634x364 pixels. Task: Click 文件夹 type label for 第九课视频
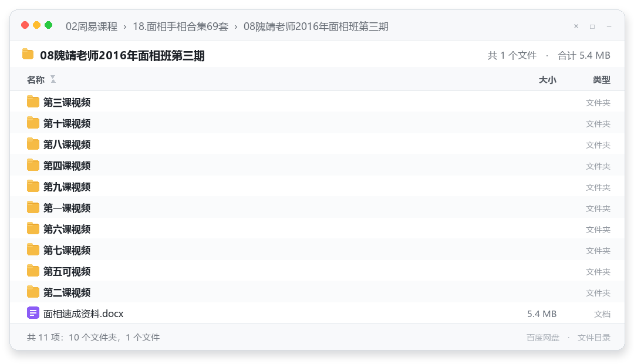tap(598, 187)
